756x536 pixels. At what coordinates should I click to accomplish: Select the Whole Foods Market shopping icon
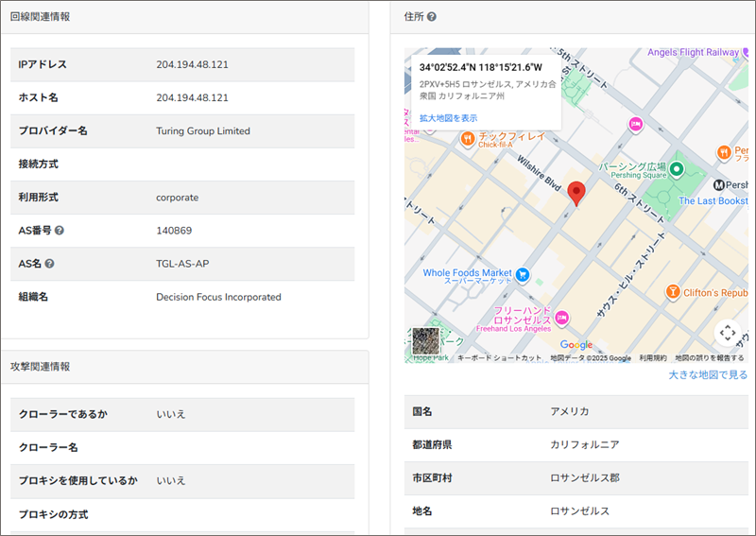(x=522, y=276)
